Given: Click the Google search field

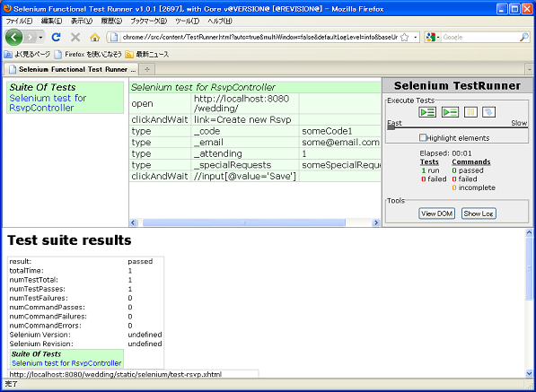Looking at the screenshot, I should (480, 37).
